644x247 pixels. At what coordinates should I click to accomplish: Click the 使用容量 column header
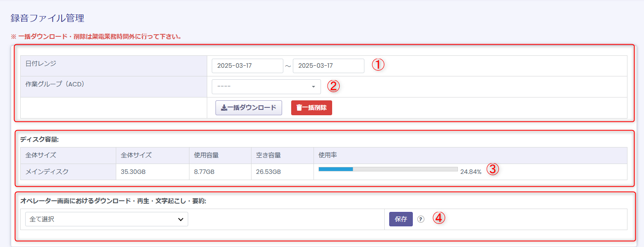tap(206, 155)
